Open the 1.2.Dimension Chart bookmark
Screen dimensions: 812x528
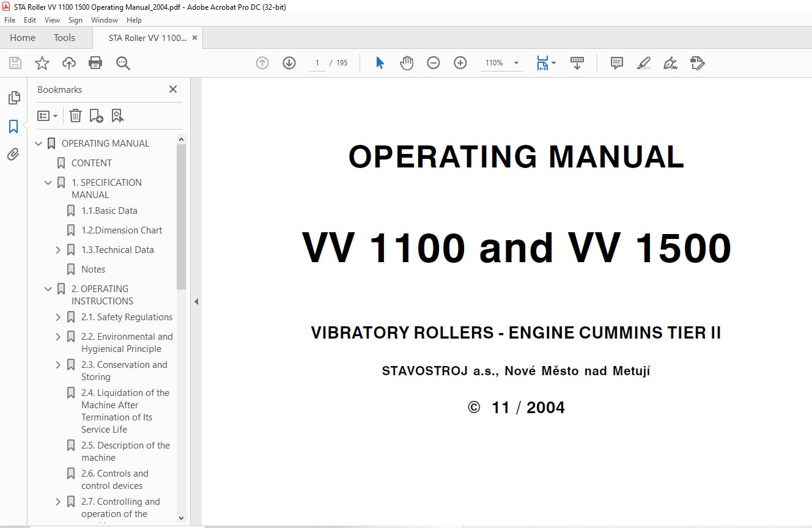click(122, 230)
